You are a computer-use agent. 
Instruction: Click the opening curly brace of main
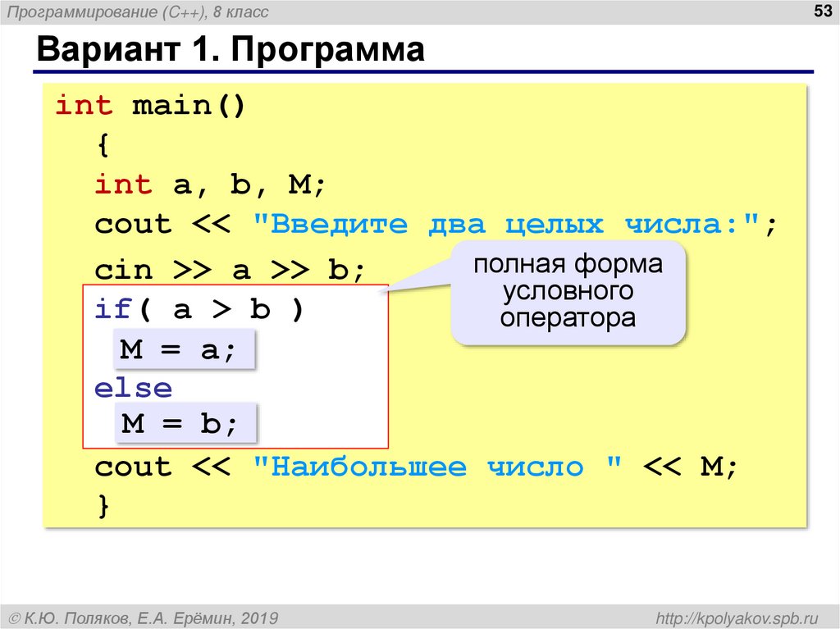click(103, 144)
